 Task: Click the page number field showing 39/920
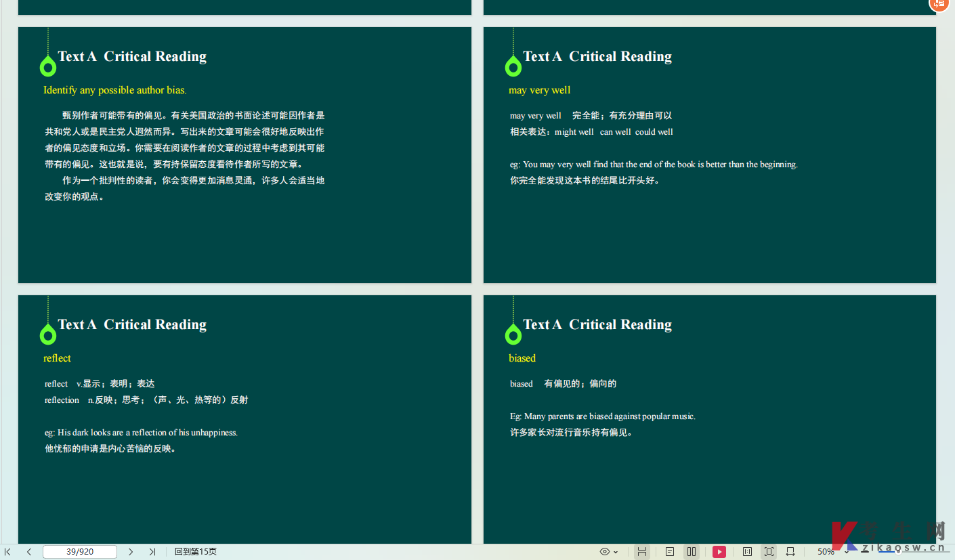[80, 552]
